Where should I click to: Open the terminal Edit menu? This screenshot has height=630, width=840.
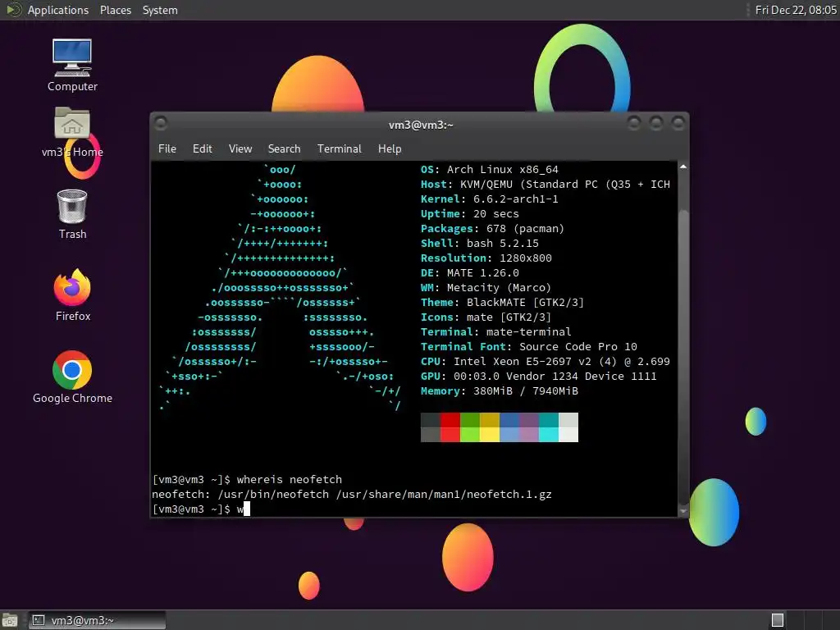pos(202,148)
